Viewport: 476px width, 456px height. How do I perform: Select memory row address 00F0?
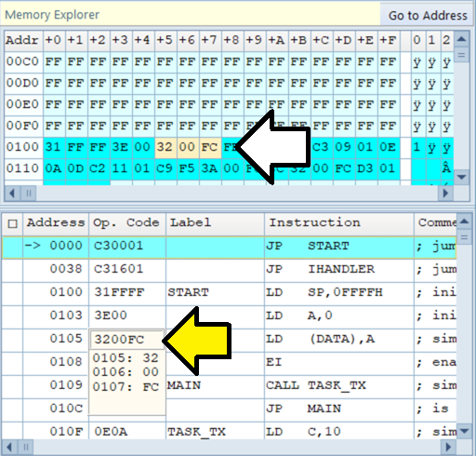pos(23,126)
